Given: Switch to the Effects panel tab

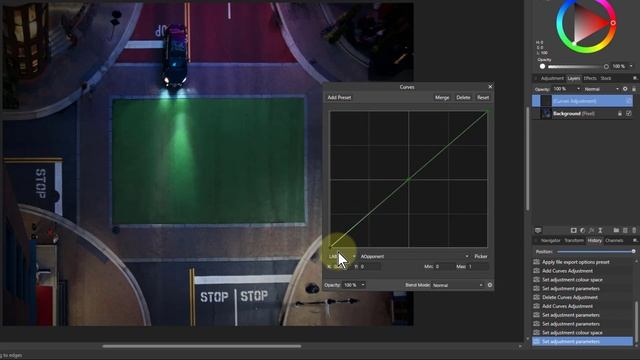Looking at the screenshot, I should (590, 78).
